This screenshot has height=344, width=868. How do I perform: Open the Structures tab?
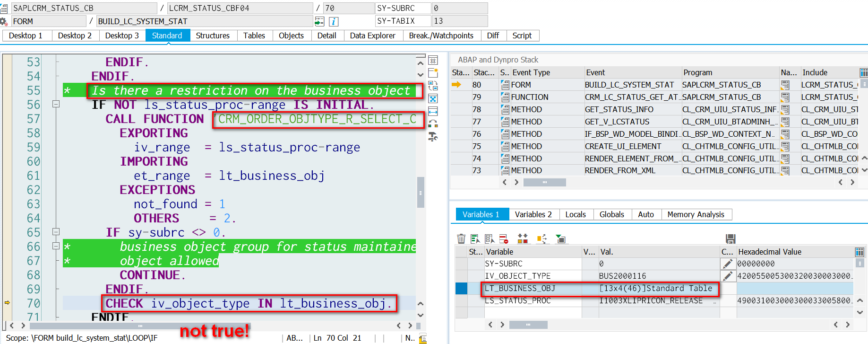click(213, 35)
